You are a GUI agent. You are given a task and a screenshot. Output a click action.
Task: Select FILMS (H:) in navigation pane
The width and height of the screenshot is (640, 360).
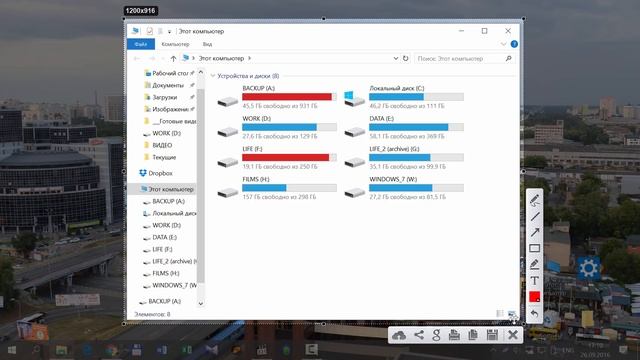[165, 273]
